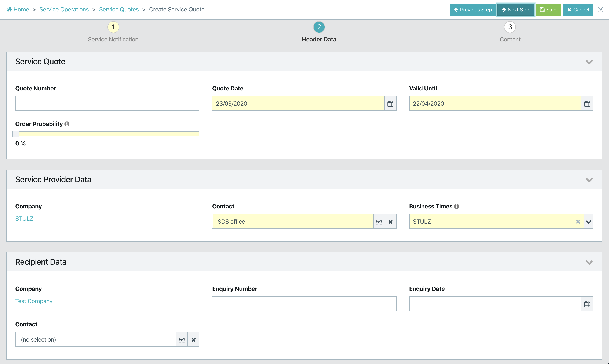Click the Order Probability slider handle
The image size is (609, 364).
tap(16, 134)
